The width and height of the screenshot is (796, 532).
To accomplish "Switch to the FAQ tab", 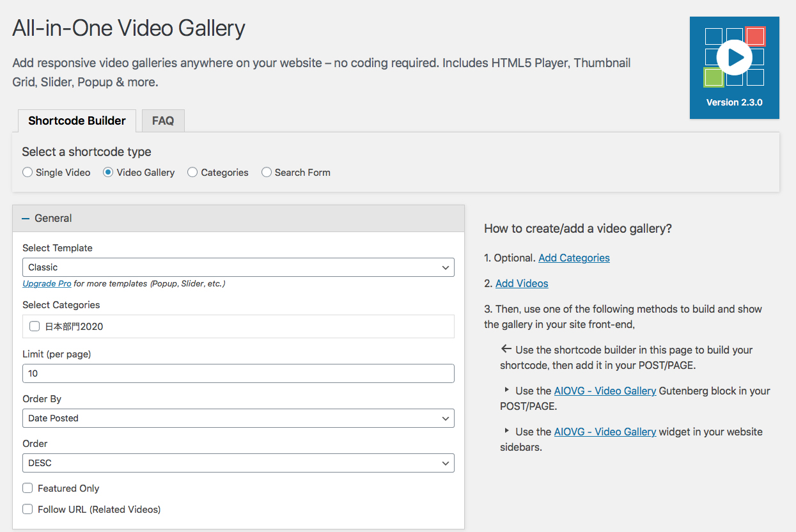I will click(x=163, y=121).
